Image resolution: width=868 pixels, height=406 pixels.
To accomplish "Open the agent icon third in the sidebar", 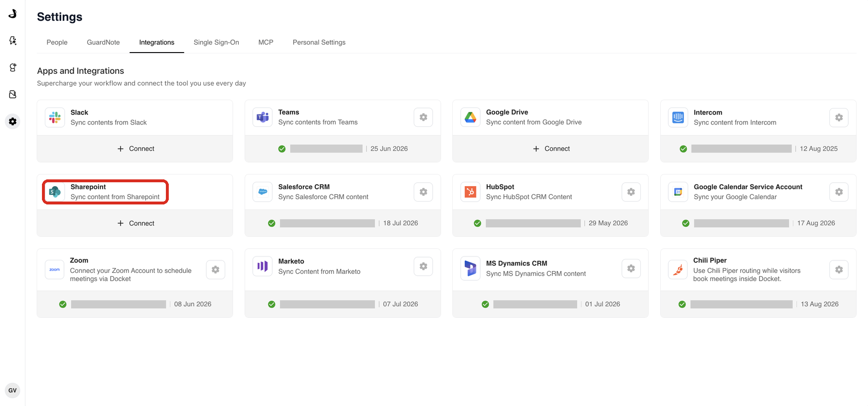I will (x=13, y=68).
